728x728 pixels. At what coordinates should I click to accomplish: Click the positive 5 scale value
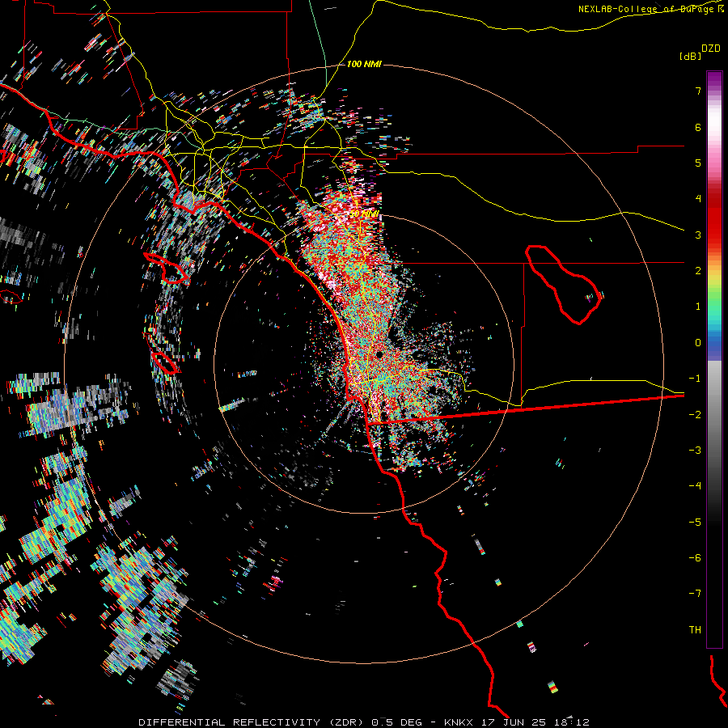(x=698, y=163)
